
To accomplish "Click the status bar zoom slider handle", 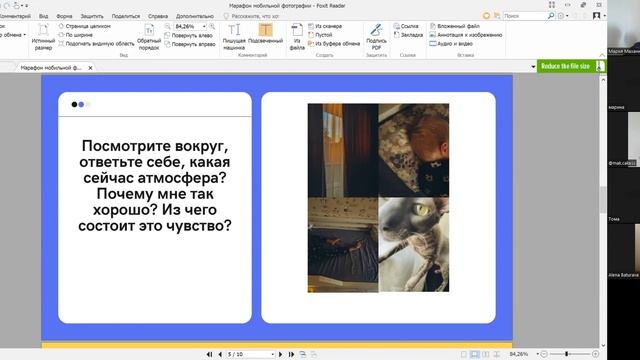I will [x=567, y=354].
